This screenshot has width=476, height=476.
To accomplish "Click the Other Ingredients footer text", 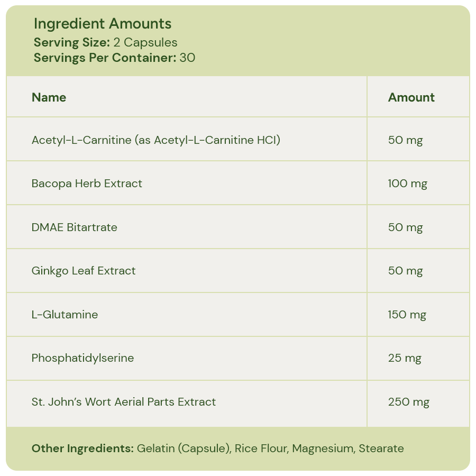I will click(217, 448).
